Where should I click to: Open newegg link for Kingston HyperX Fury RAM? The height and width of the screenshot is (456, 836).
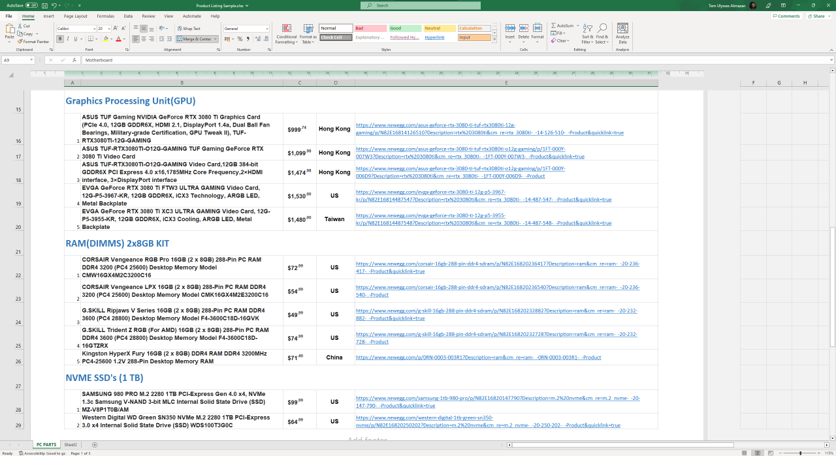pos(478,357)
